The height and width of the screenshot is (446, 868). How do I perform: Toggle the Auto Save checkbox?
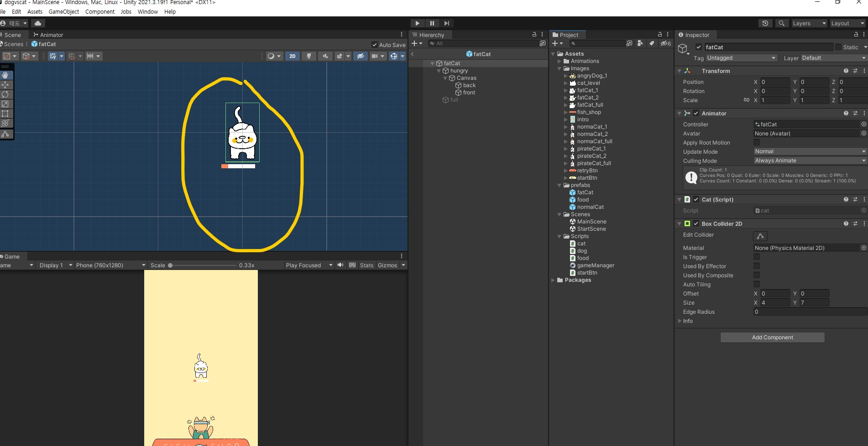click(x=375, y=45)
